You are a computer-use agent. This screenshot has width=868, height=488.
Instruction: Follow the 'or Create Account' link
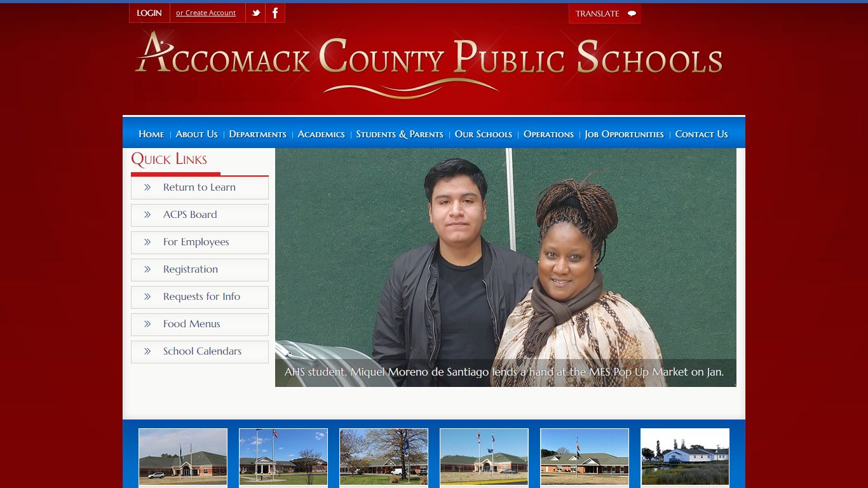point(206,13)
